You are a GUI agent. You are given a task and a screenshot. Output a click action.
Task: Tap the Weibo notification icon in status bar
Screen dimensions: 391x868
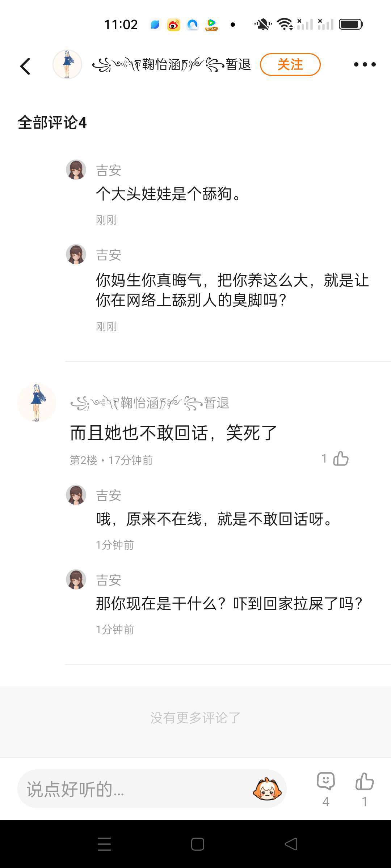pyautogui.click(x=174, y=25)
